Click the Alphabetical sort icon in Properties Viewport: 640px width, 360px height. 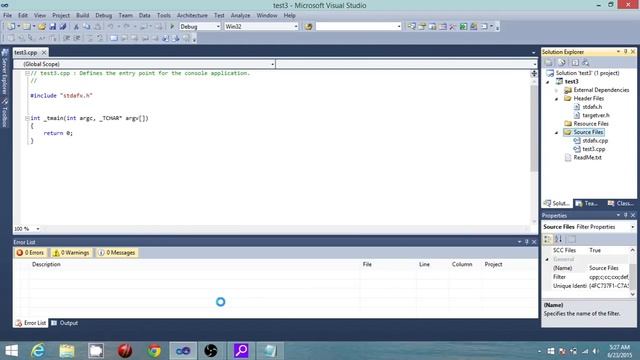point(558,239)
